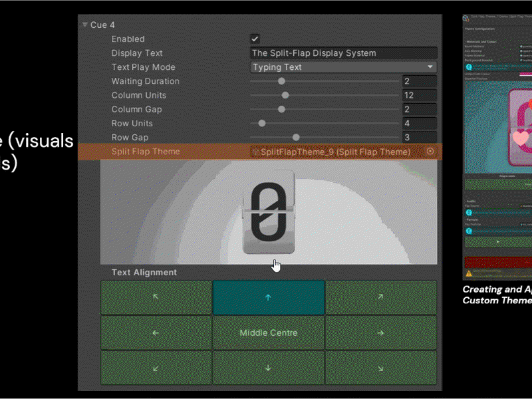Click the Waiting Duration slider handle
The height and width of the screenshot is (399, 532).
click(x=281, y=81)
